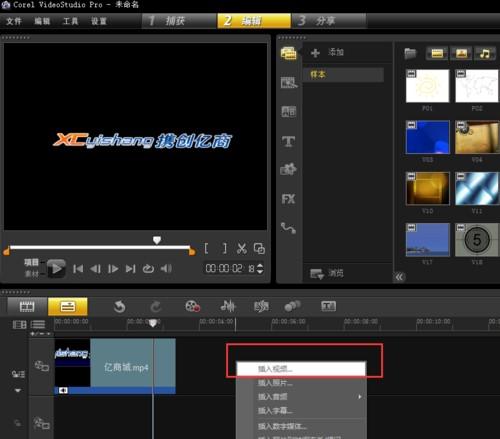
Task: Open the 编辑 (Edit) menu
Action: (x=42, y=21)
